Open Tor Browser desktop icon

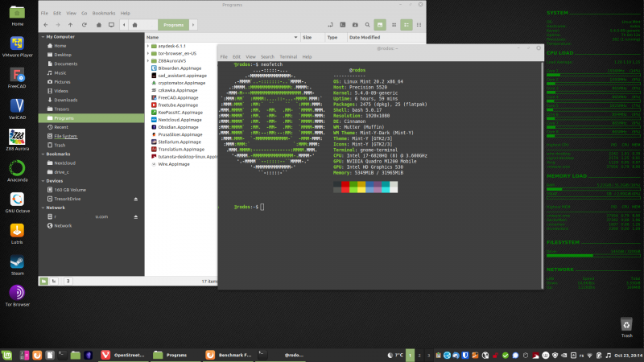pyautogui.click(x=17, y=296)
